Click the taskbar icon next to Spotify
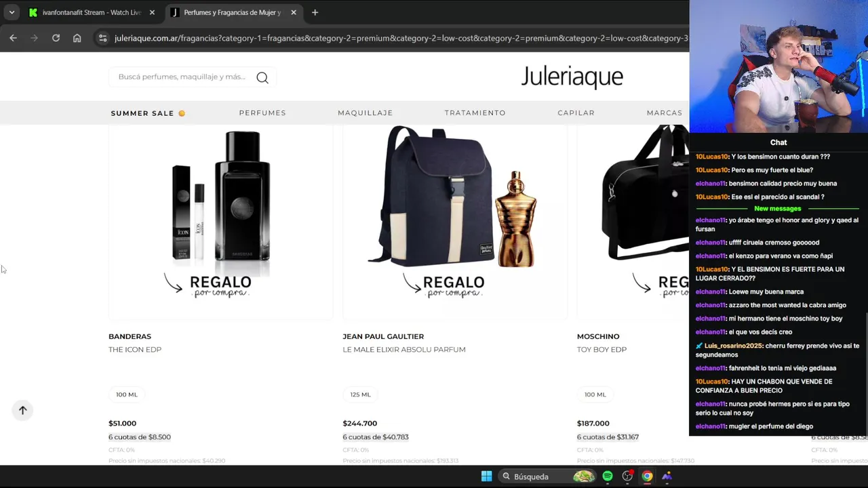868x488 pixels. (x=627, y=476)
